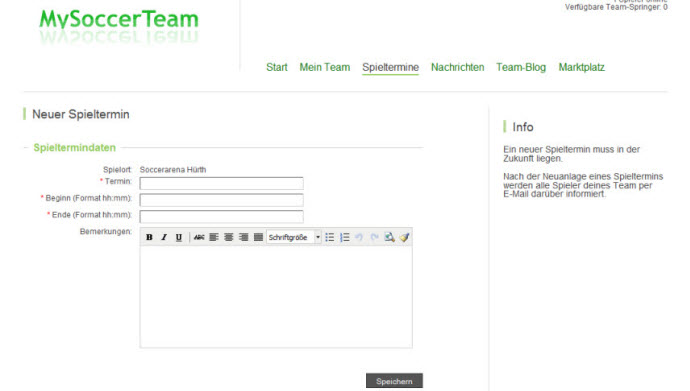690x391 pixels.
Task: Click the info text starting 'Ein neuer Spieltermin'
Action: click(572, 154)
